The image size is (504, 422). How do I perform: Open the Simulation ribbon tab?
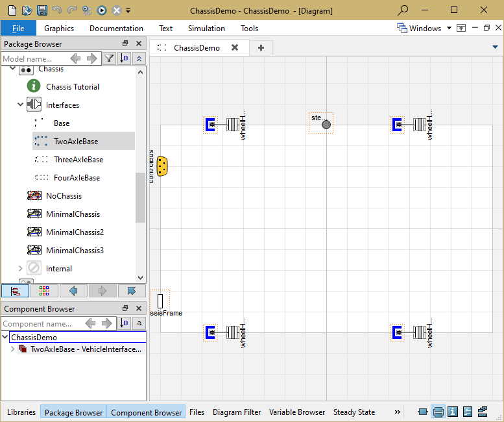206,29
